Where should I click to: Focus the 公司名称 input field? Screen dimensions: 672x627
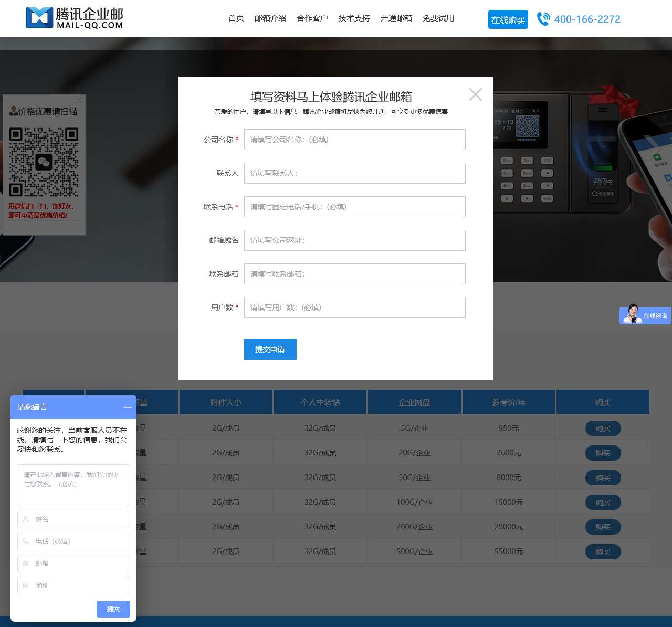tap(355, 140)
